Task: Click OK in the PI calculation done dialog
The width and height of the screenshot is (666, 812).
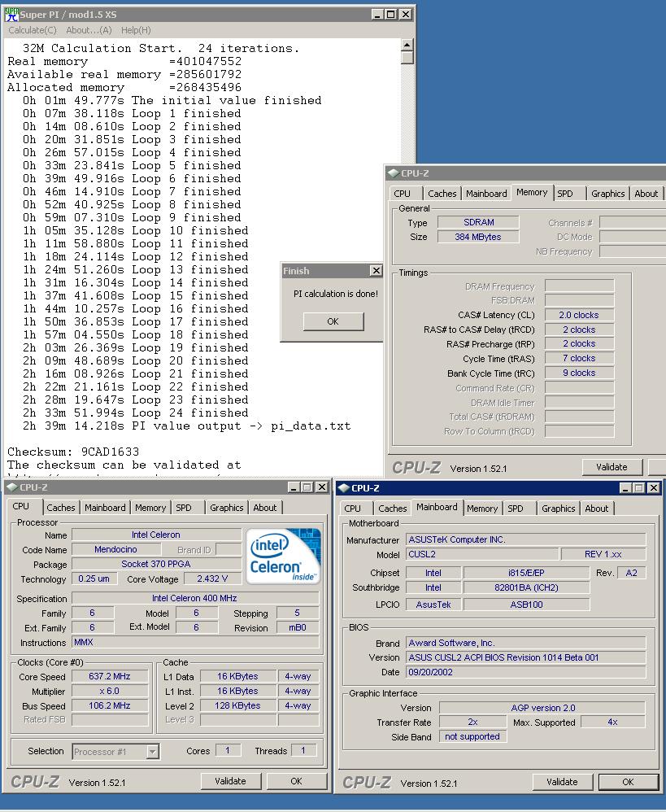Action: point(333,321)
